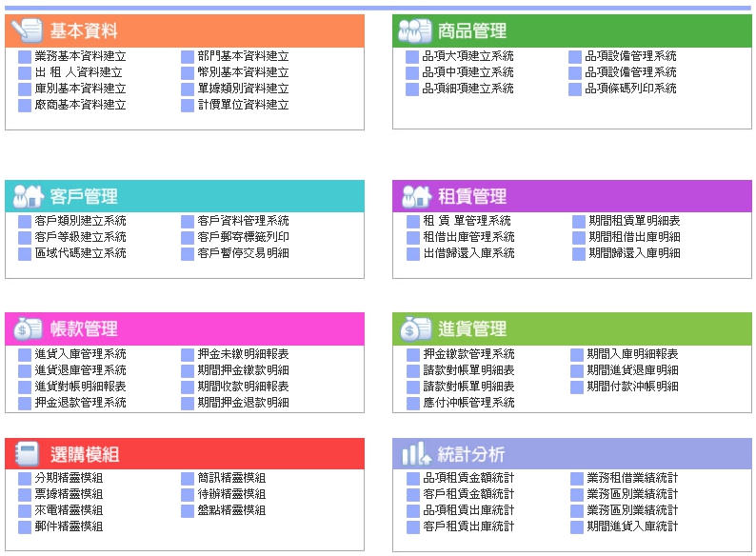View 客戶租賃金額統計
Screen dimensions: 756x556
pyautogui.click(x=468, y=494)
